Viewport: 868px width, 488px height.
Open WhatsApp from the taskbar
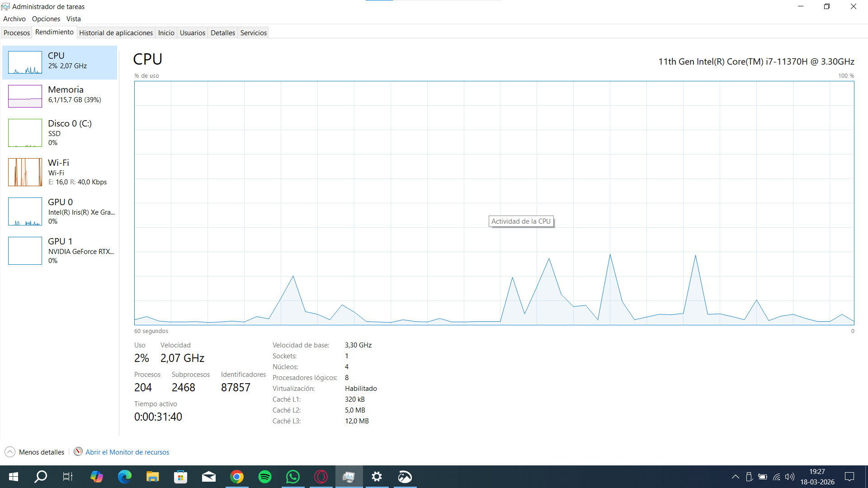(x=293, y=477)
